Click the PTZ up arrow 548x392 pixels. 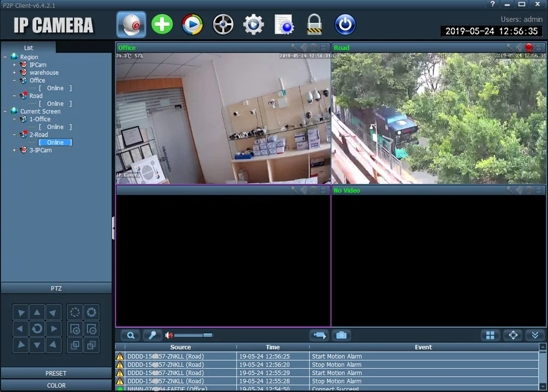37,312
